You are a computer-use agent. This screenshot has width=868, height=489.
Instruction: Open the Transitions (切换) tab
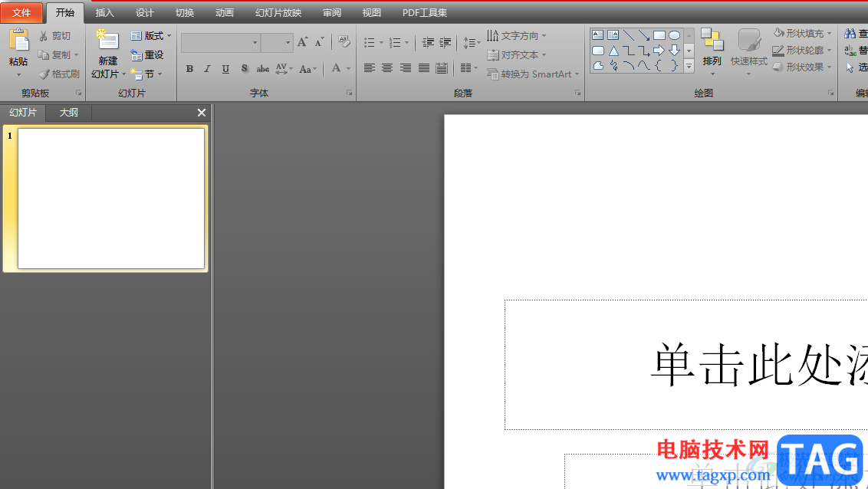185,13
